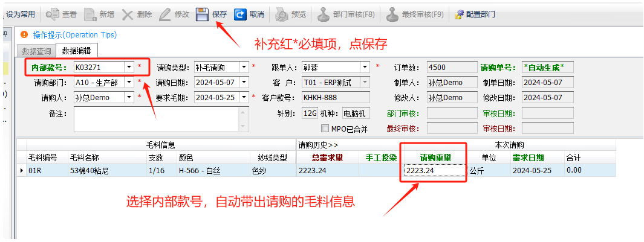This screenshot has height=242, width=644.
Task: Click the 总需求量 column header
Action: tap(327, 158)
